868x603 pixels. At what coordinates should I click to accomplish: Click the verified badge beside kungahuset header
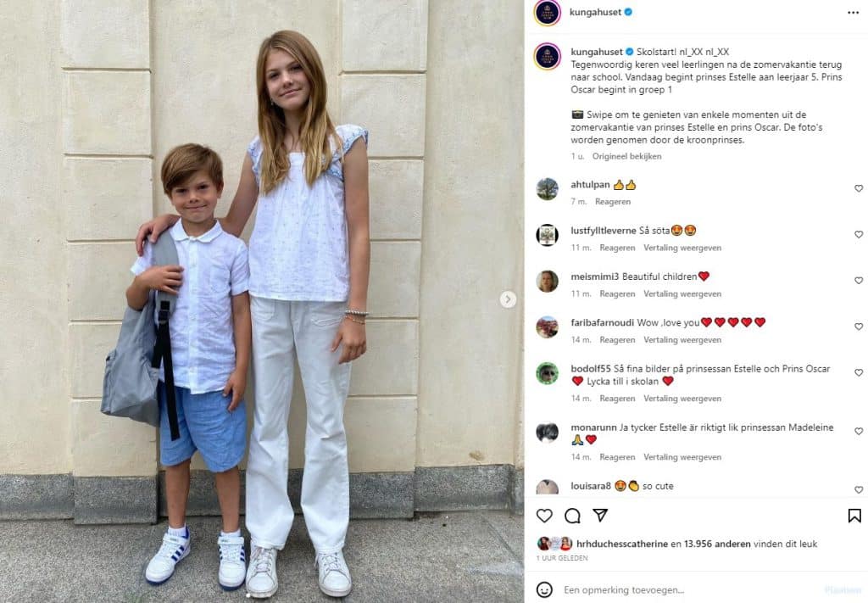click(628, 12)
